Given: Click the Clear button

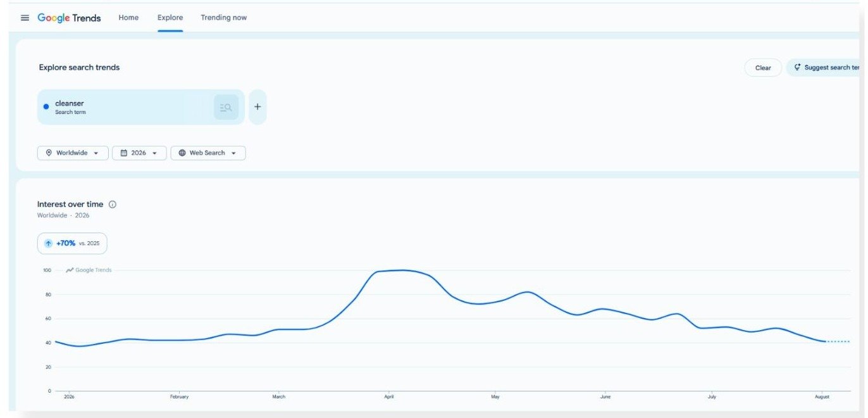Looking at the screenshot, I should tap(763, 68).
